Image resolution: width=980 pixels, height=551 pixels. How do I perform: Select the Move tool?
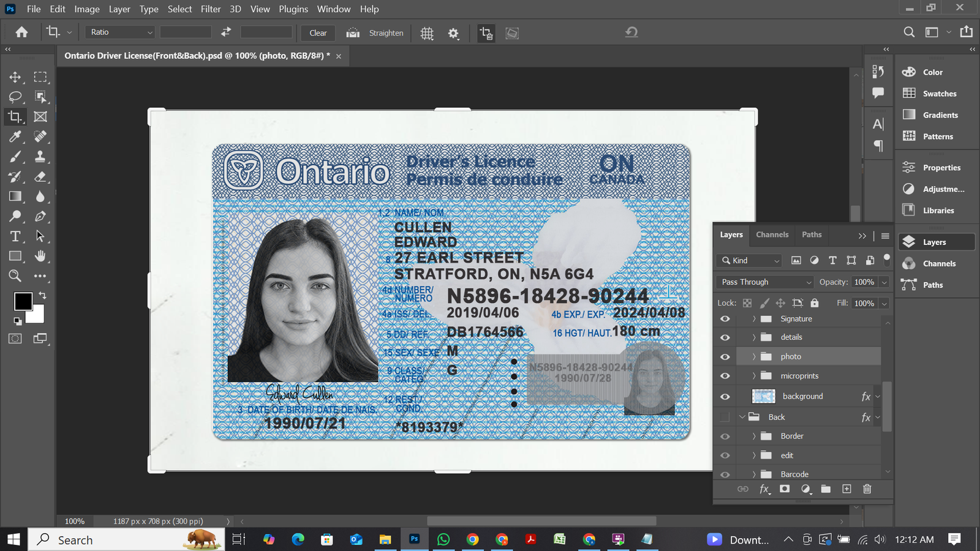tap(15, 77)
